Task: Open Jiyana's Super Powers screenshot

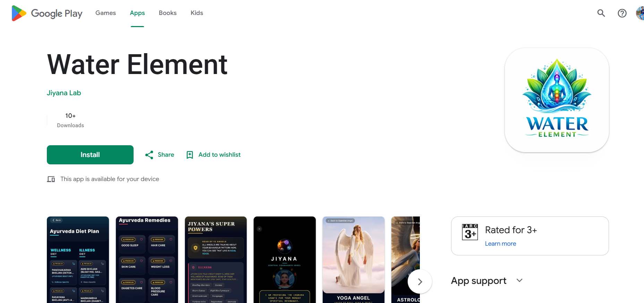Action: [x=216, y=260]
